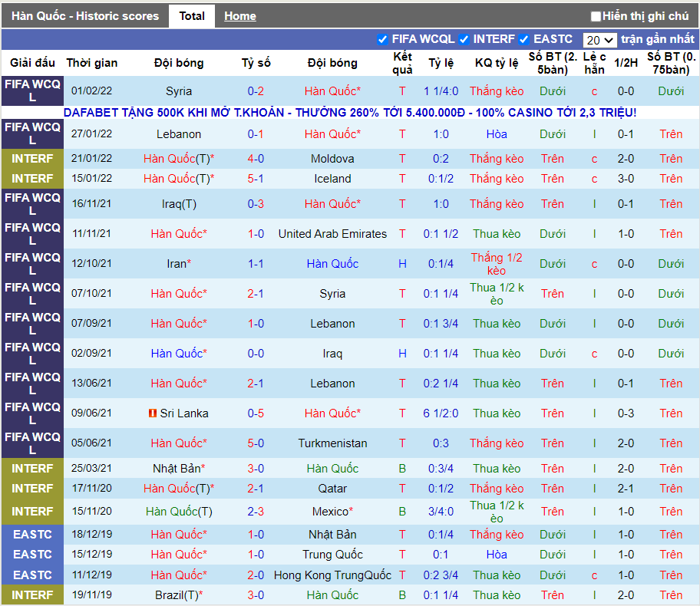The height and width of the screenshot is (606, 700).
Task: Open the 5-1 score against Iceland
Action: (x=256, y=179)
